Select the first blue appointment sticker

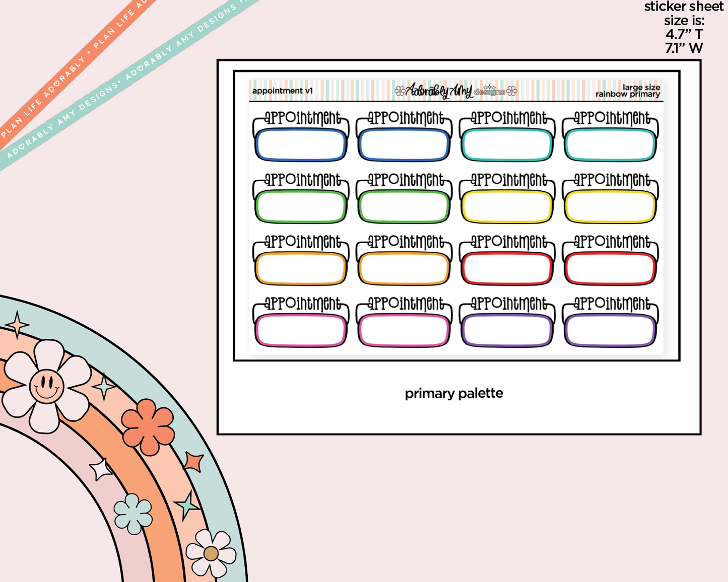(301, 136)
